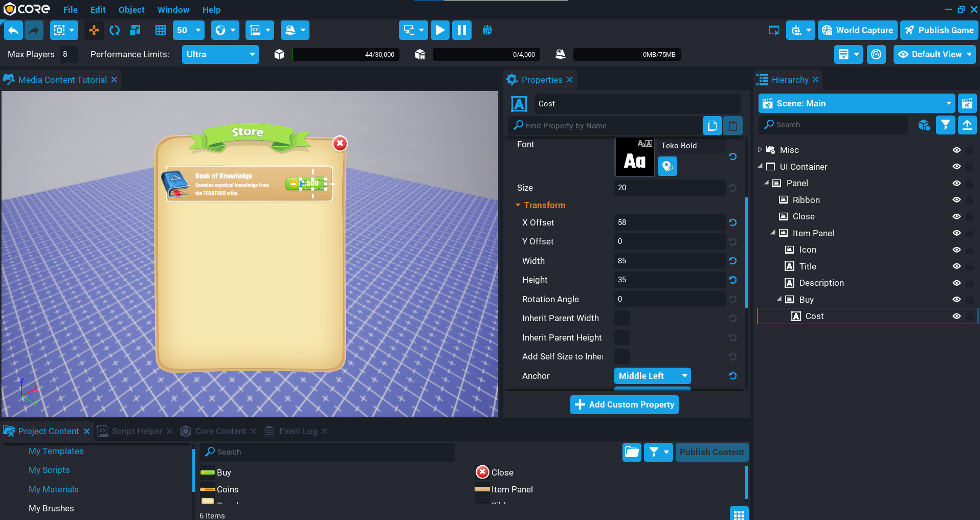The height and width of the screenshot is (520, 980).
Task: Select the Rotate tool
Action: [x=115, y=31]
